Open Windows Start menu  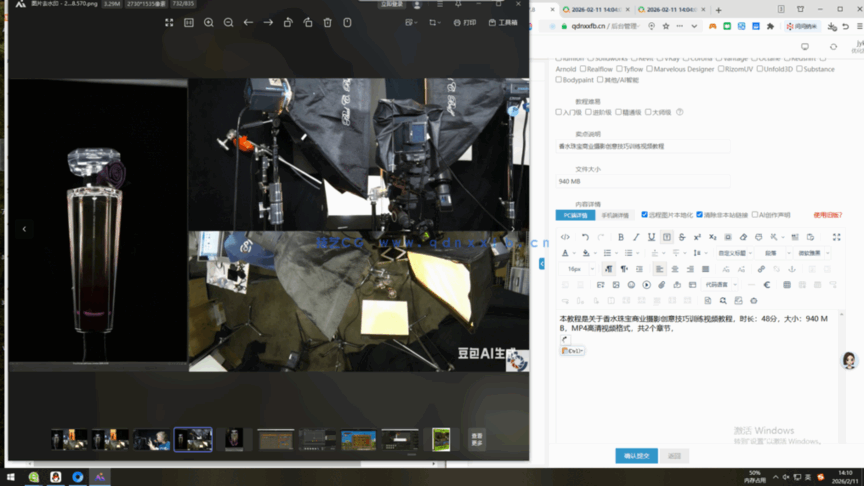tap(10, 477)
